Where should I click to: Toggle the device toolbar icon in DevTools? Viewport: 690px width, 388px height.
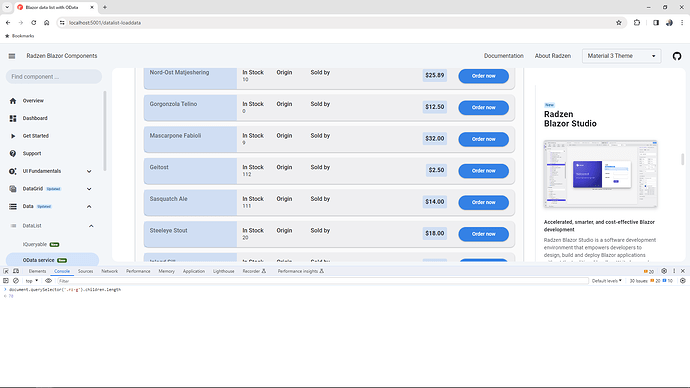point(16,271)
